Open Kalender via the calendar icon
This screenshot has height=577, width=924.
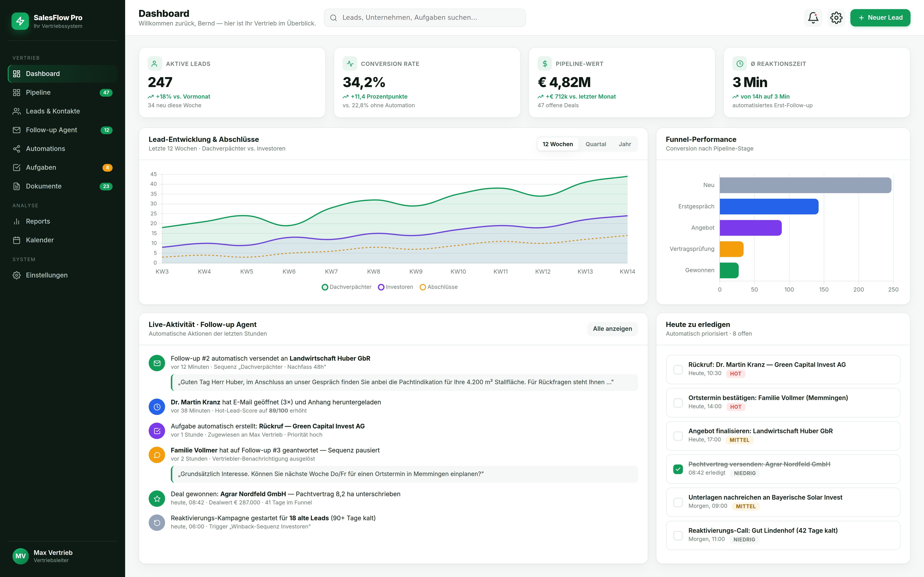17,240
